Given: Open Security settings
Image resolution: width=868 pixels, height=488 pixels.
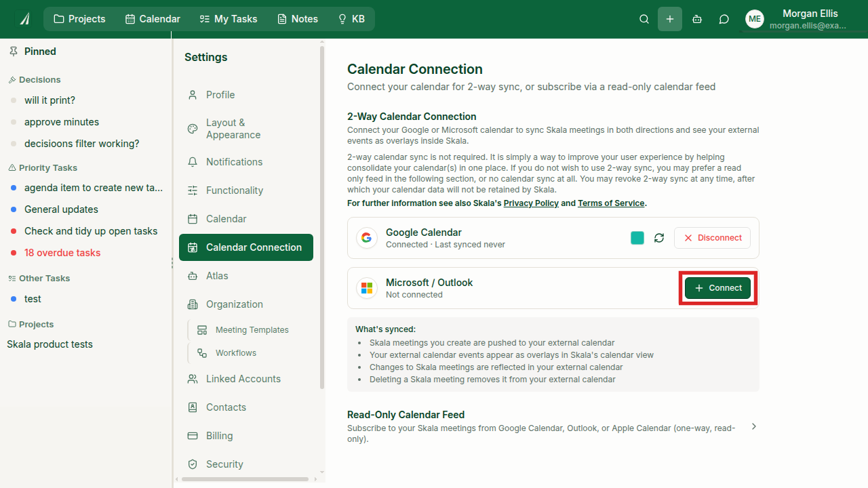Looking at the screenshot, I should coord(246,464).
